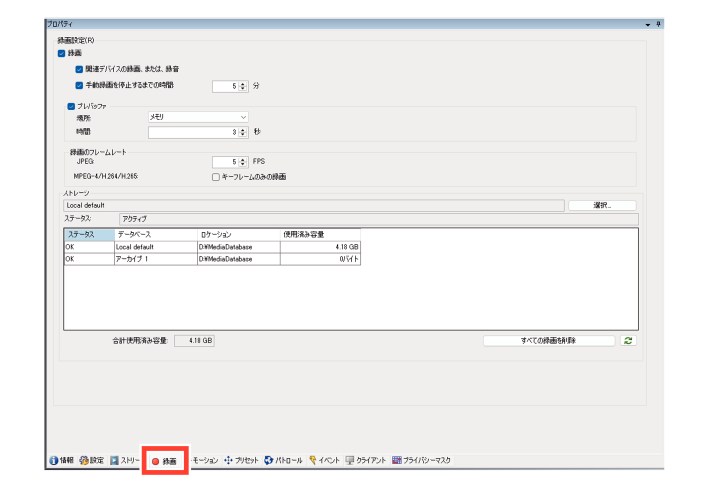Click the Local default storage name field
This screenshot has height=487, width=708.
[x=314, y=205]
